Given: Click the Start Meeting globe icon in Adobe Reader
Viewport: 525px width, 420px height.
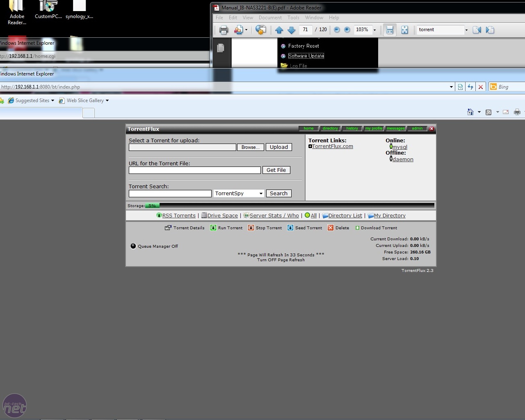Looking at the screenshot, I should click(x=260, y=30).
